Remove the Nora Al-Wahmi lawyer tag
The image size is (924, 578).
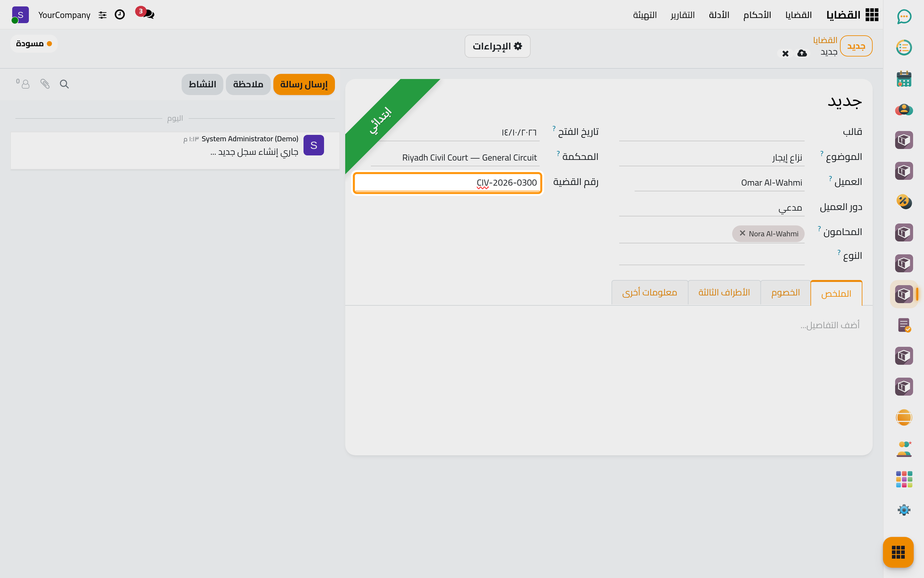742,233
